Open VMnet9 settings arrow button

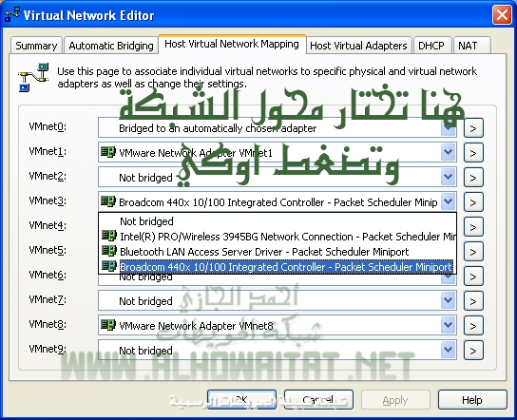click(x=473, y=350)
